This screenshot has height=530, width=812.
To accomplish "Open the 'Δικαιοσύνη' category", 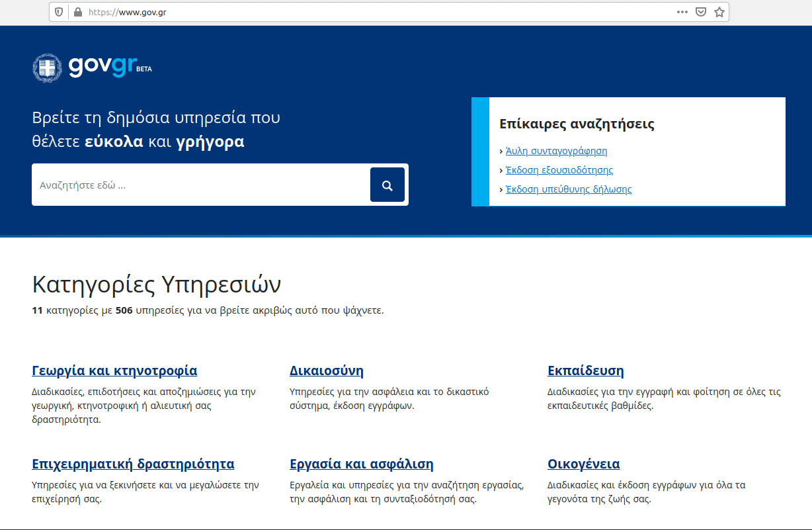I will [x=327, y=371].
